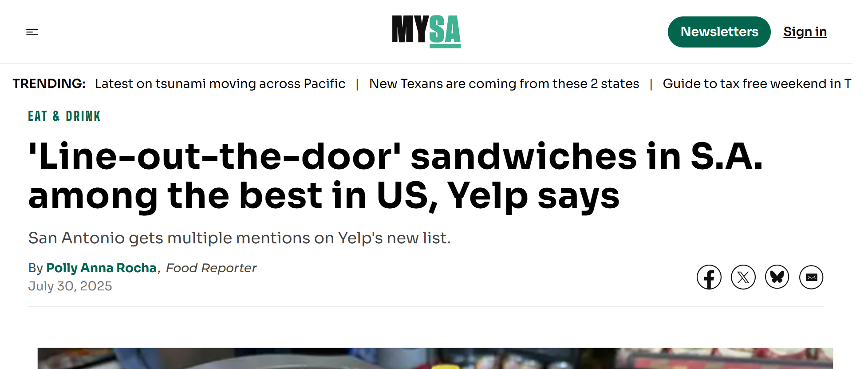Browse the EAT & DRINK section
The width and height of the screenshot is (868, 369).
(x=63, y=116)
